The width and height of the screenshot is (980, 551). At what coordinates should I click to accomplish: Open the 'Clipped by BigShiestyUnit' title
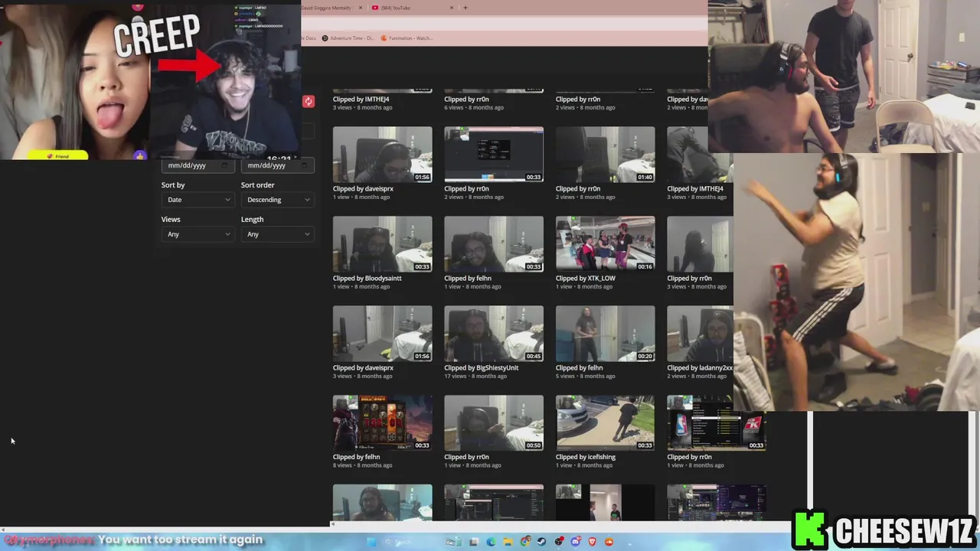[482, 368]
